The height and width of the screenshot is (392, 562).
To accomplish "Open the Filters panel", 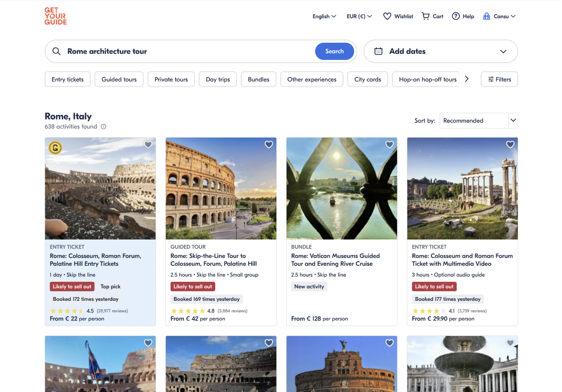I will pos(499,79).
